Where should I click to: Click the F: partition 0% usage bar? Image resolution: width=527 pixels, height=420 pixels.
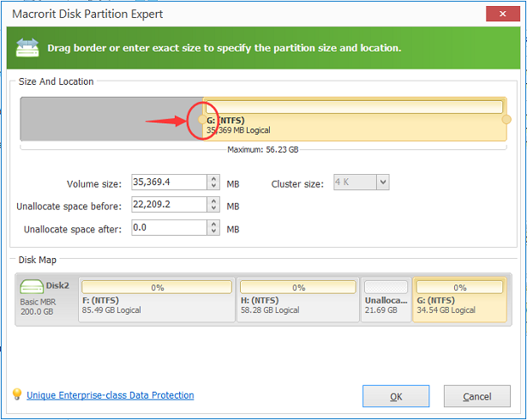(x=157, y=287)
